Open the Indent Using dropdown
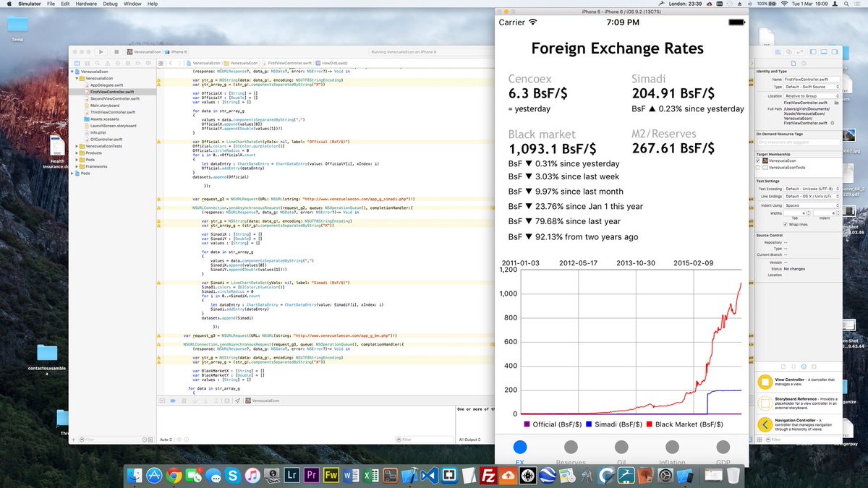Viewport: 868px width, 488px height. coord(812,205)
